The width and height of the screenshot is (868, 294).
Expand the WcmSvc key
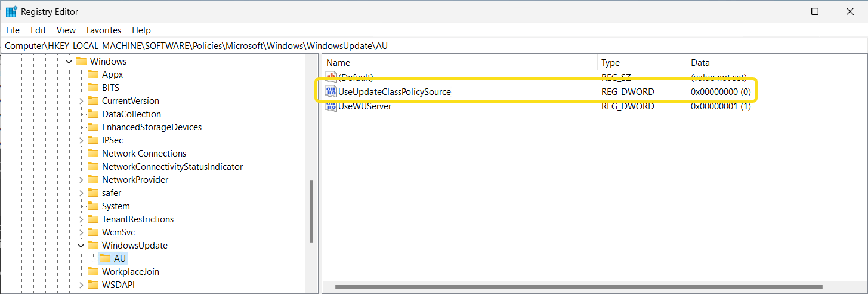point(81,232)
